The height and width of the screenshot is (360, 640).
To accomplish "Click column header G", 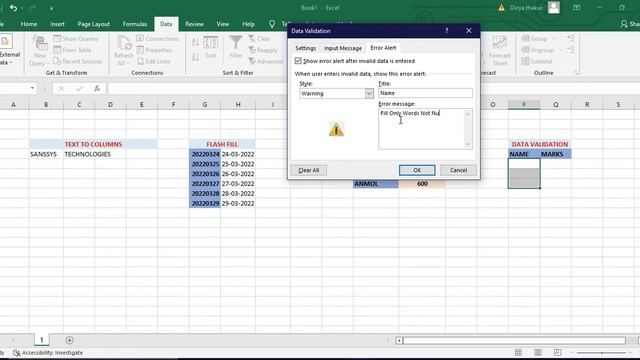I will click(x=205, y=105).
